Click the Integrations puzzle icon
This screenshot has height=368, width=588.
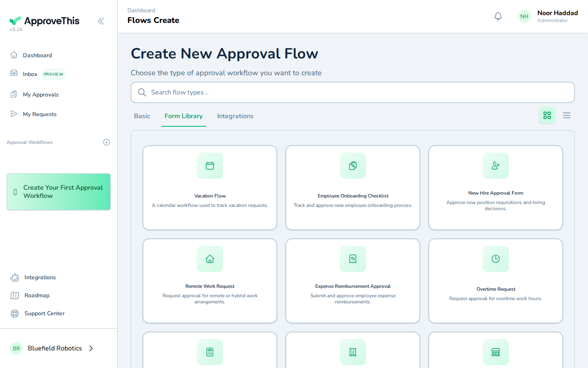[x=15, y=278]
